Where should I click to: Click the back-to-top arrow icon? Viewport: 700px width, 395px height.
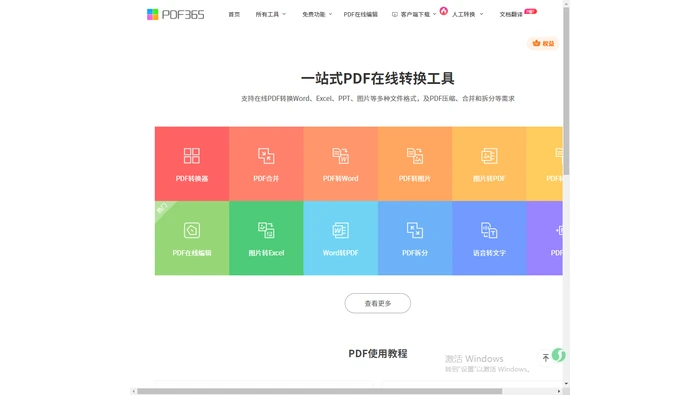tap(546, 358)
